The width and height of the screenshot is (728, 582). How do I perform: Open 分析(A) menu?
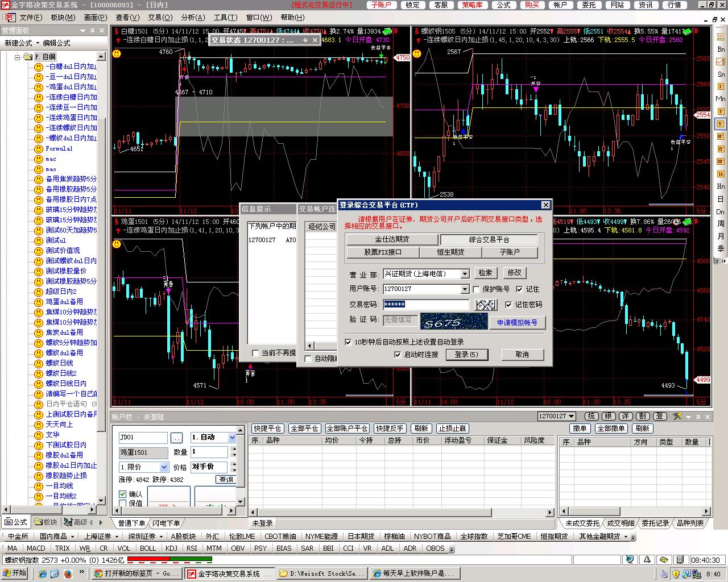click(193, 18)
